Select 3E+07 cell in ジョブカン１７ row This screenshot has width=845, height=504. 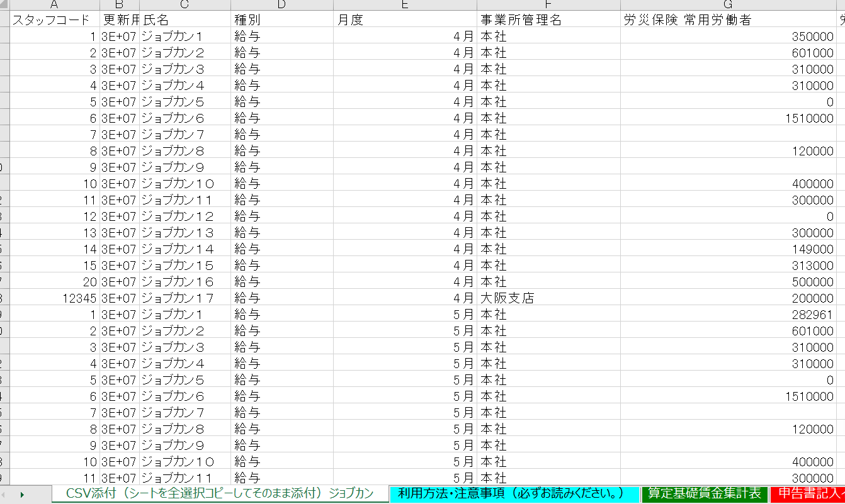tap(120, 298)
